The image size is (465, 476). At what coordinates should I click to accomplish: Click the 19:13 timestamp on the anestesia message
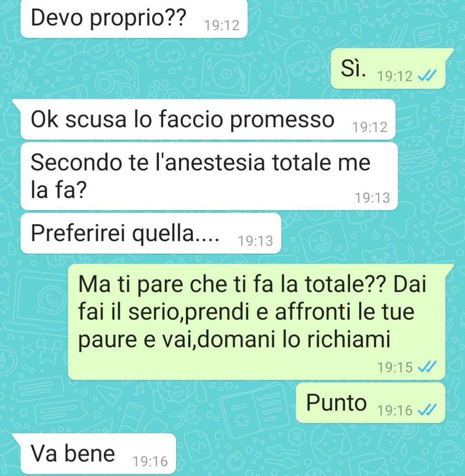click(372, 198)
